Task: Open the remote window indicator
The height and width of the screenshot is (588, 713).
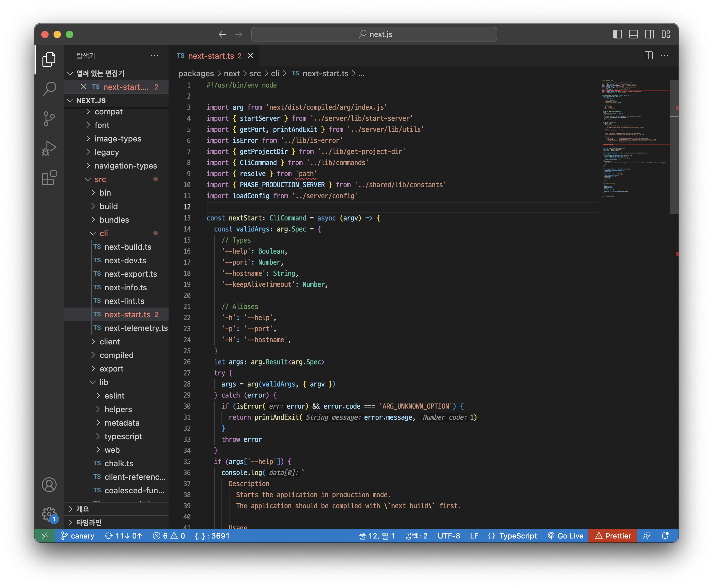Action: point(45,535)
